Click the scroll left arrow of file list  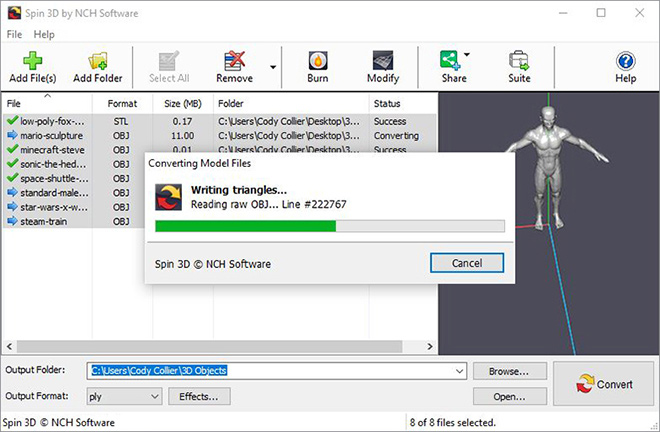[9, 347]
